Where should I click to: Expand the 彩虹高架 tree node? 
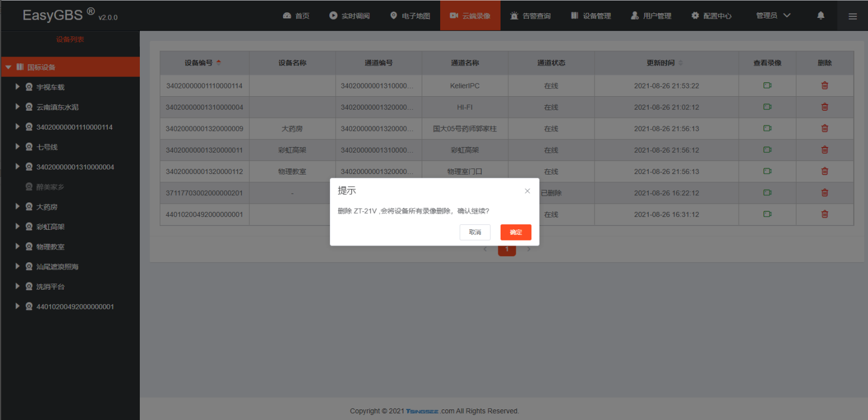[18, 226]
